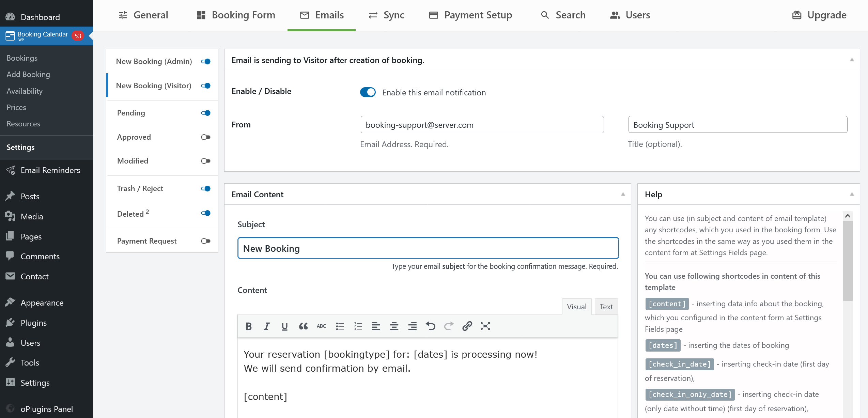Apply underline formatting in editor toolbar
Screen dimensions: 868x418
click(x=285, y=326)
